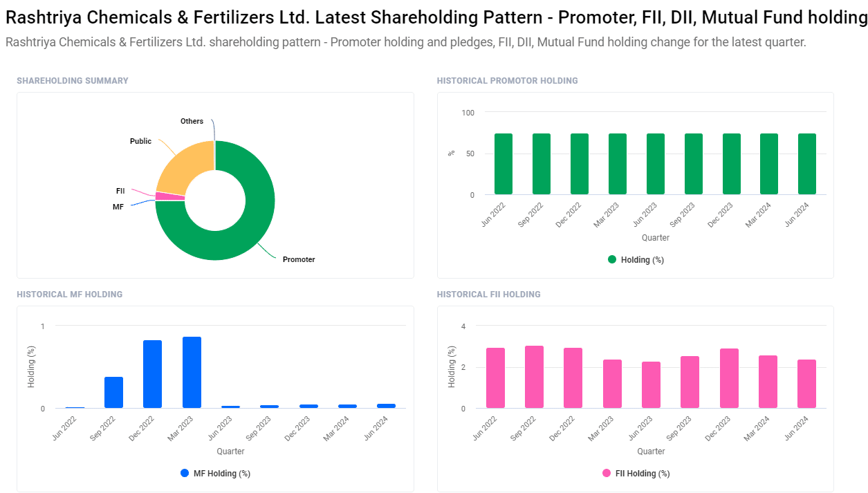Screen dimensions: 868x493
Task: Click the page title about Shareholding Pattern
Action: 436,19
